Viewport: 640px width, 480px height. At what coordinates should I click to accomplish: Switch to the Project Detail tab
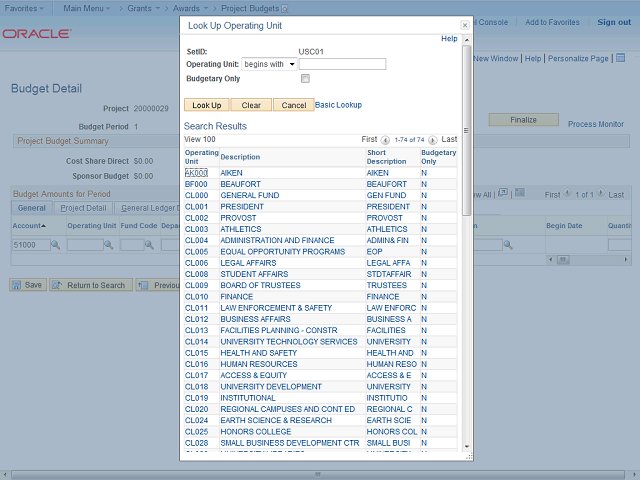pos(82,208)
